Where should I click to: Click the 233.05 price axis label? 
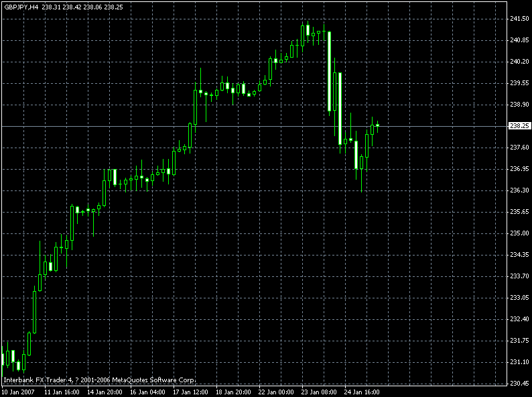click(519, 298)
